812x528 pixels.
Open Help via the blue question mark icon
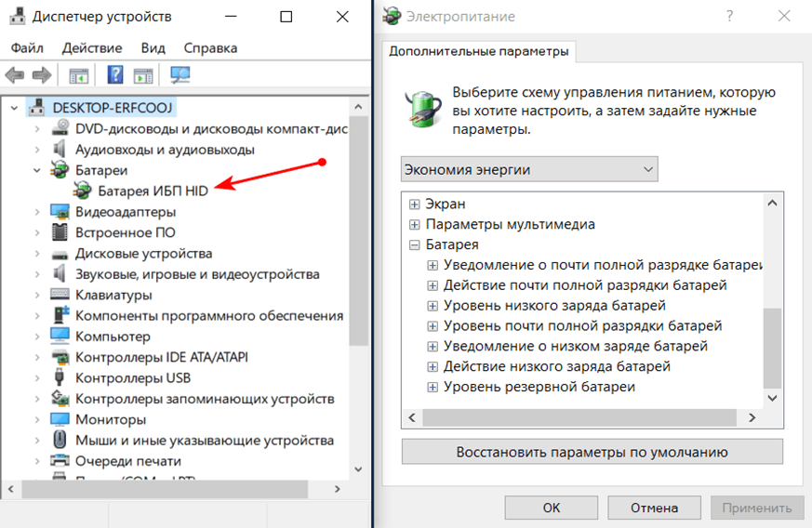click(115, 75)
